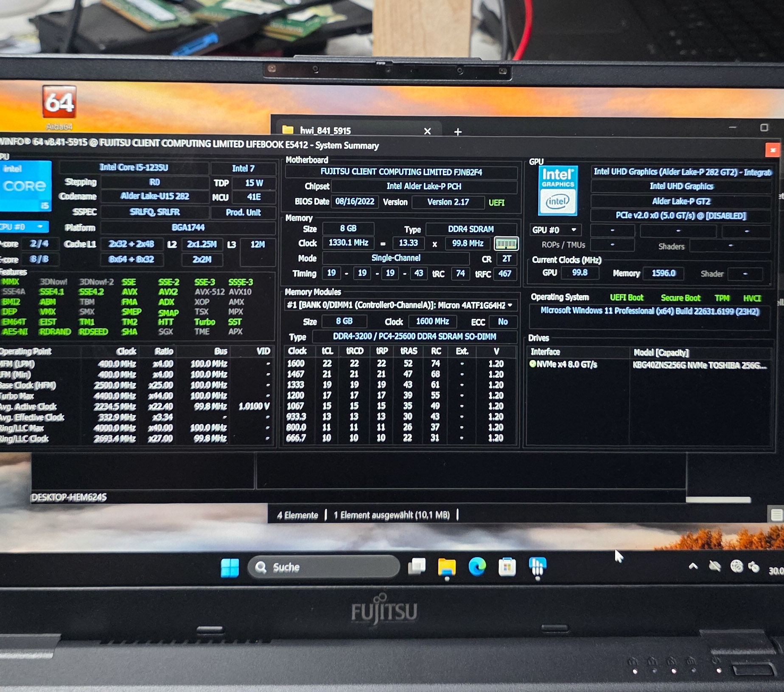
Task: Open the CPU #0 selector dropdown
Action: (23, 227)
